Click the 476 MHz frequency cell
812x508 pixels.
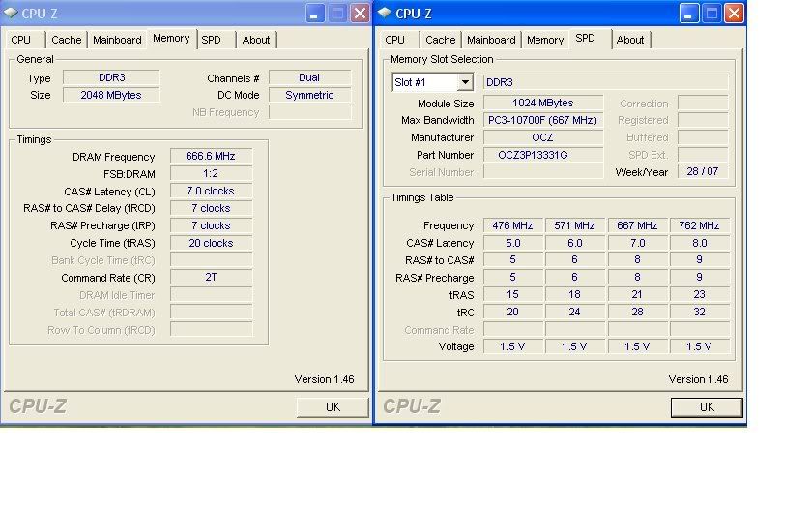513,226
